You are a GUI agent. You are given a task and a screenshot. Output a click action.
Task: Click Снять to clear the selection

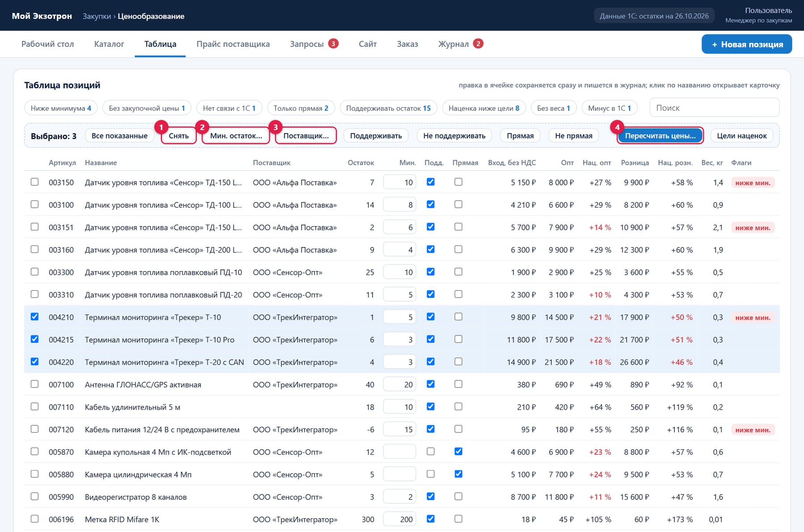(x=179, y=136)
